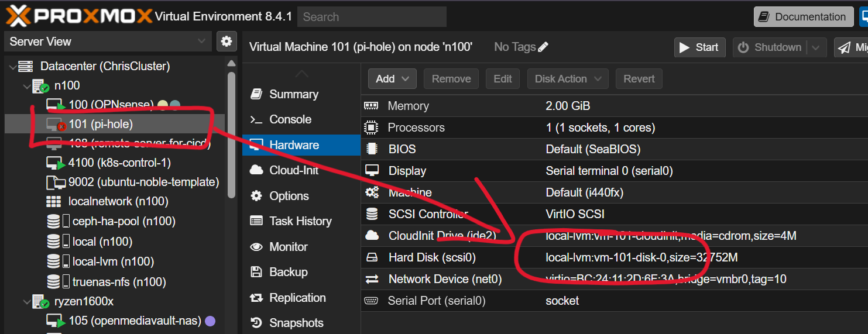Open the Server View settings gear
This screenshot has width=868, height=334.
point(227,42)
